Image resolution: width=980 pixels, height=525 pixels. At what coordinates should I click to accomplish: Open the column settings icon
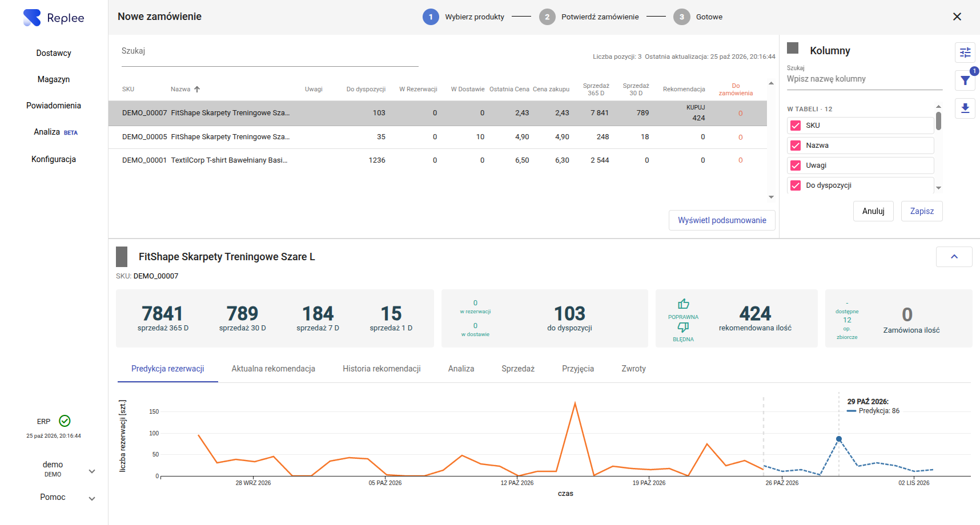click(965, 52)
